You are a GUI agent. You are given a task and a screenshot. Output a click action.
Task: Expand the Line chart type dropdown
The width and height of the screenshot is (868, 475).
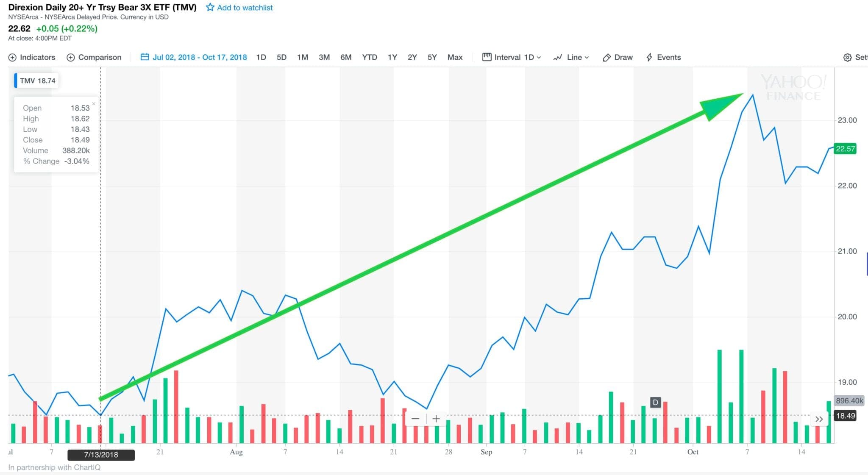tap(571, 57)
